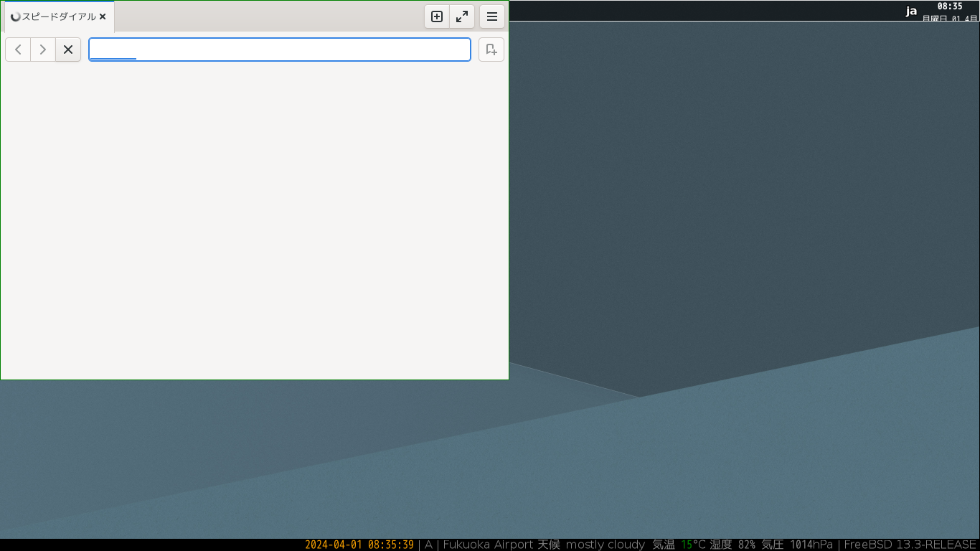
Task: Click the 1014hPa pressure reading
Action: click(x=811, y=545)
